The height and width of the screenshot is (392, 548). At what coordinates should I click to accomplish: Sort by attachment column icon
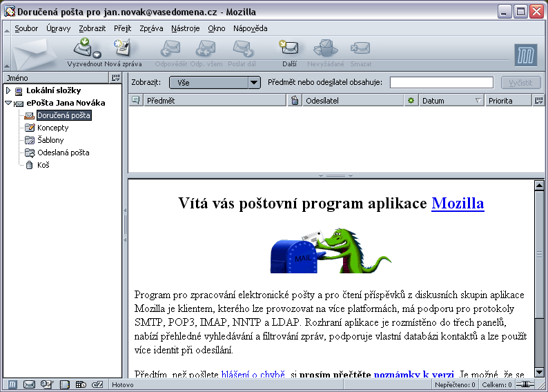tap(295, 100)
